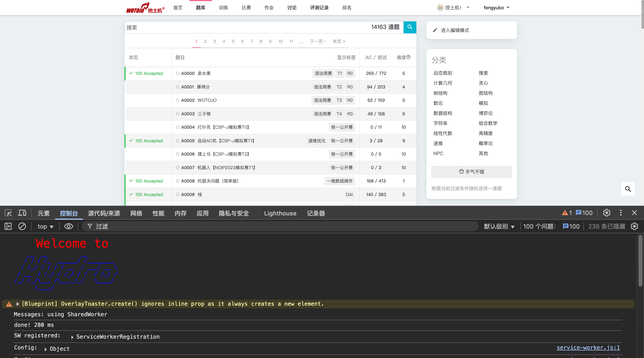Clear the console with the ban icon

point(22,227)
